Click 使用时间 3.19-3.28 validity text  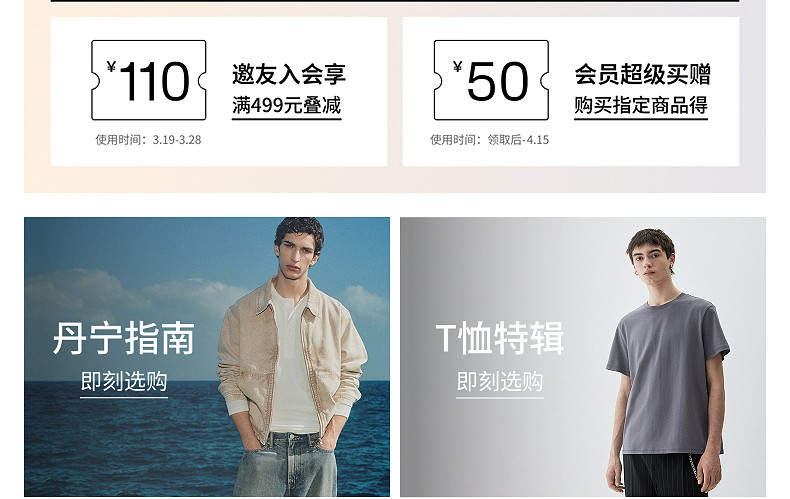click(x=148, y=140)
